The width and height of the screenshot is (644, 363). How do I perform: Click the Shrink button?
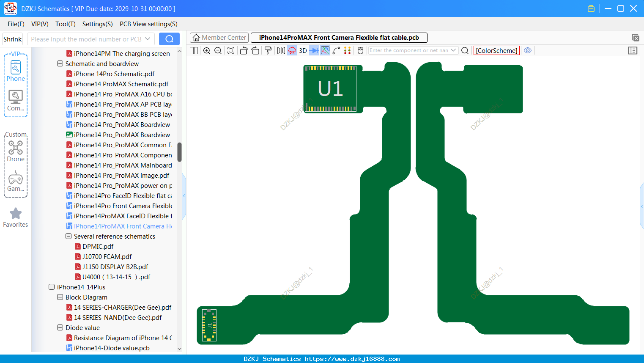coord(13,39)
